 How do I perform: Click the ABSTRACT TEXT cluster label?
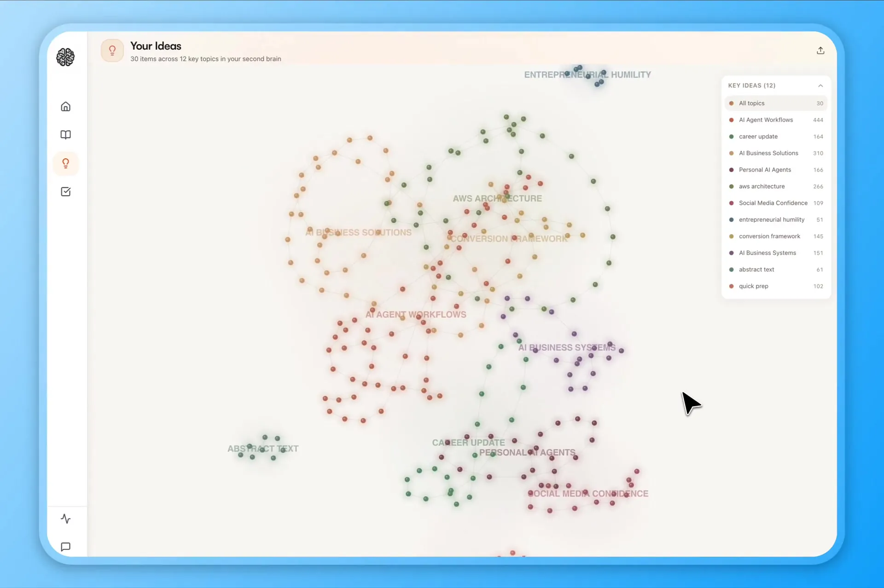tap(263, 449)
